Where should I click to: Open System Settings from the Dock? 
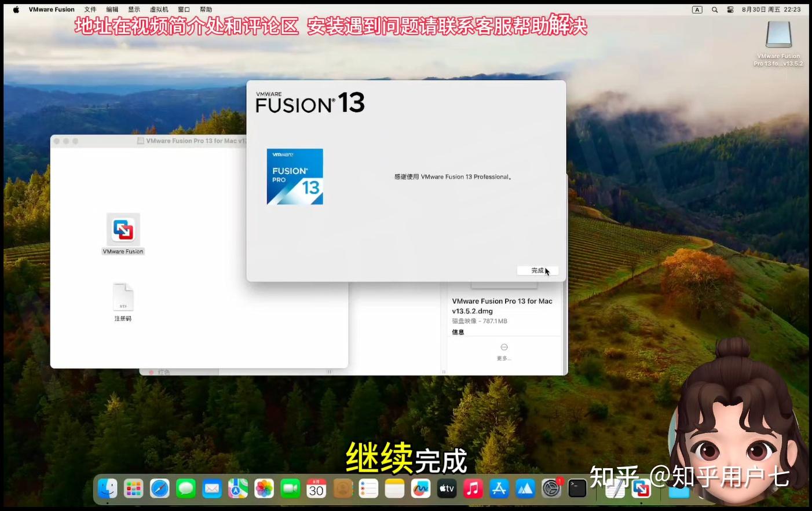(551, 488)
